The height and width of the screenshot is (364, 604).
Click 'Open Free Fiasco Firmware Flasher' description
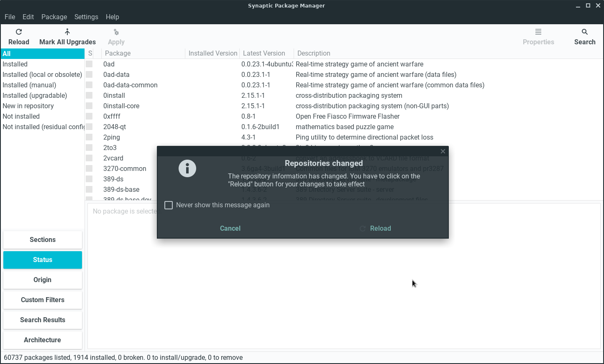[348, 116]
